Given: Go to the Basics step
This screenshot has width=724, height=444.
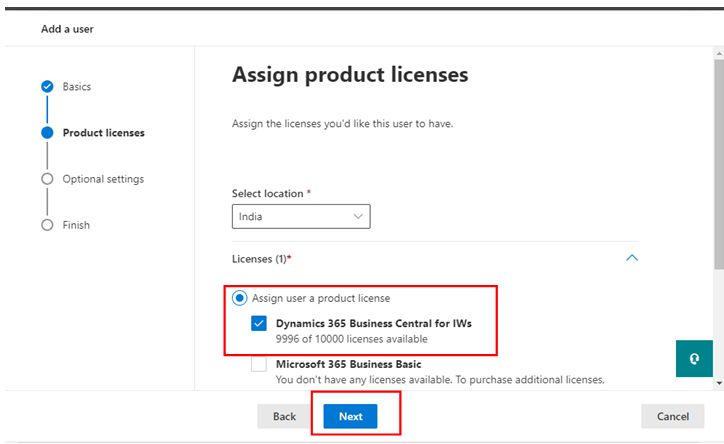Looking at the screenshot, I should pyautogui.click(x=77, y=86).
